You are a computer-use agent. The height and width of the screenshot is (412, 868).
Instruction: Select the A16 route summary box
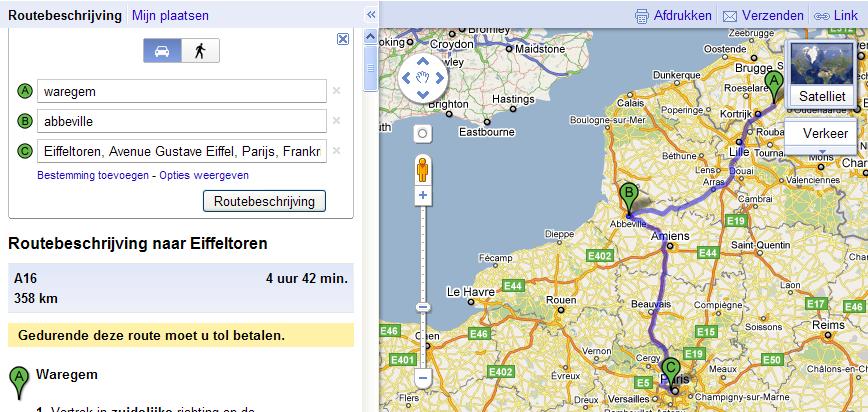click(181, 288)
